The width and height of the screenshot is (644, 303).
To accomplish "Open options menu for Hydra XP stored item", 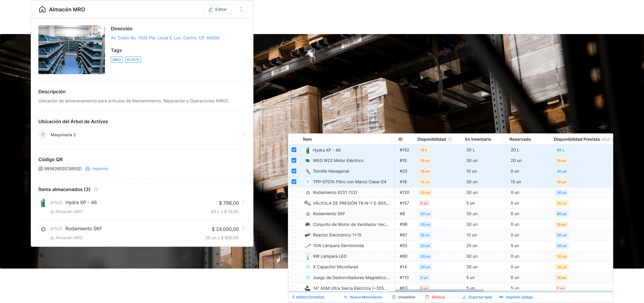I will tap(244, 203).
